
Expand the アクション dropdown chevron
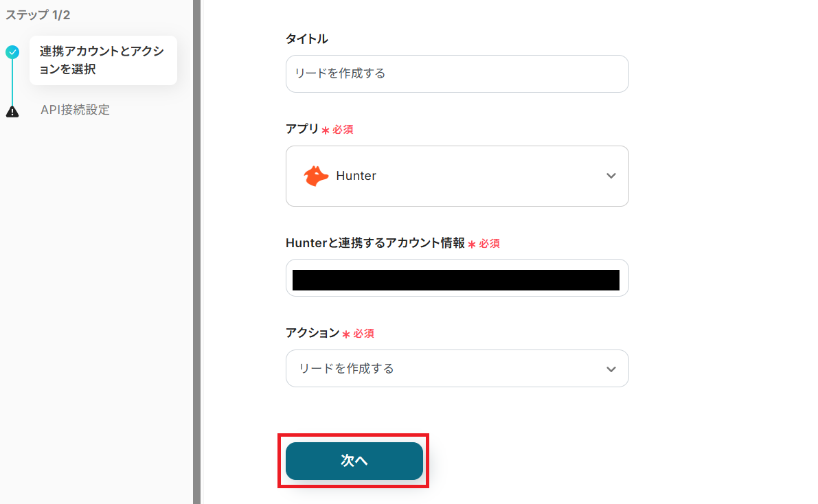click(611, 369)
